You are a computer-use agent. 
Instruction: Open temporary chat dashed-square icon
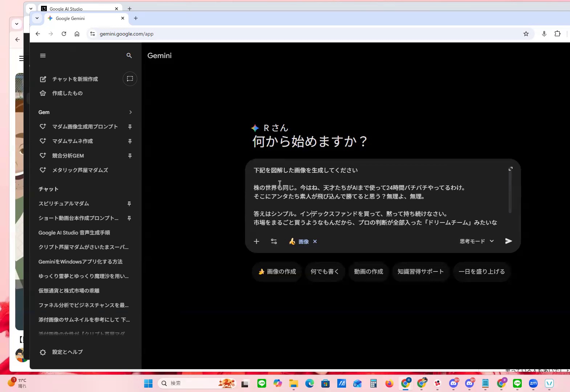tap(130, 79)
